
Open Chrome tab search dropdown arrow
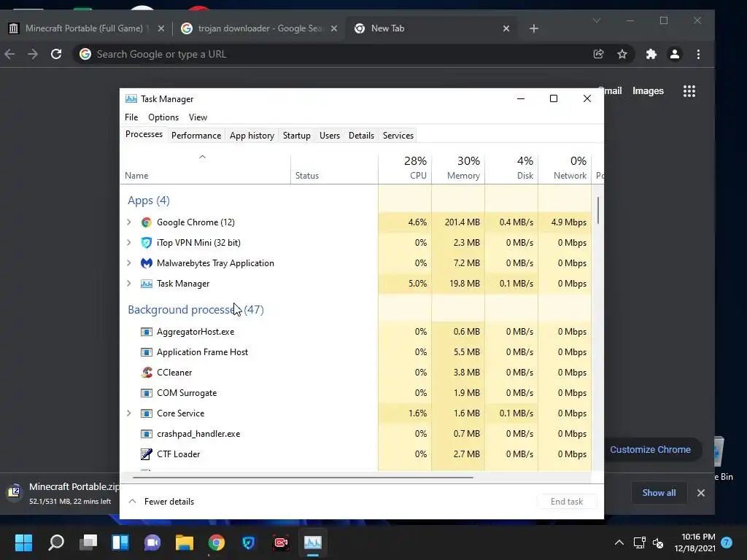coord(597,20)
